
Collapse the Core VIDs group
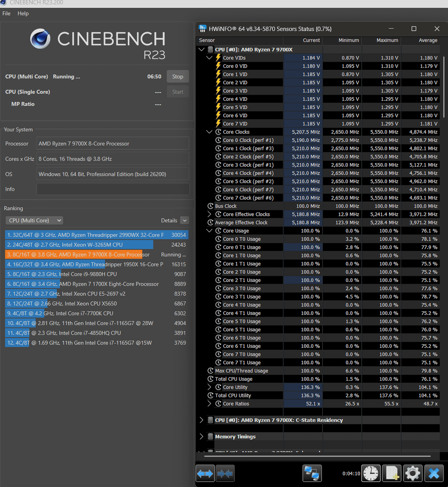209,58
